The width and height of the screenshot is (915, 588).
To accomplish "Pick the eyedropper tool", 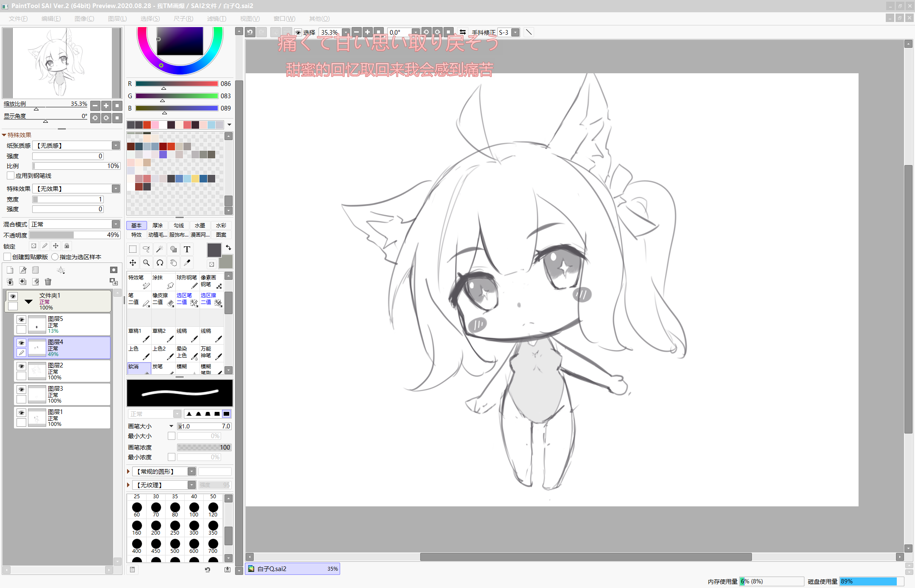I will [x=187, y=262].
